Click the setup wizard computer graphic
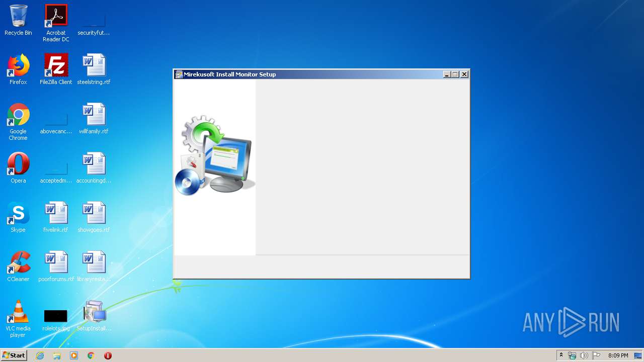Screen dimensions: 644x362 [215, 155]
